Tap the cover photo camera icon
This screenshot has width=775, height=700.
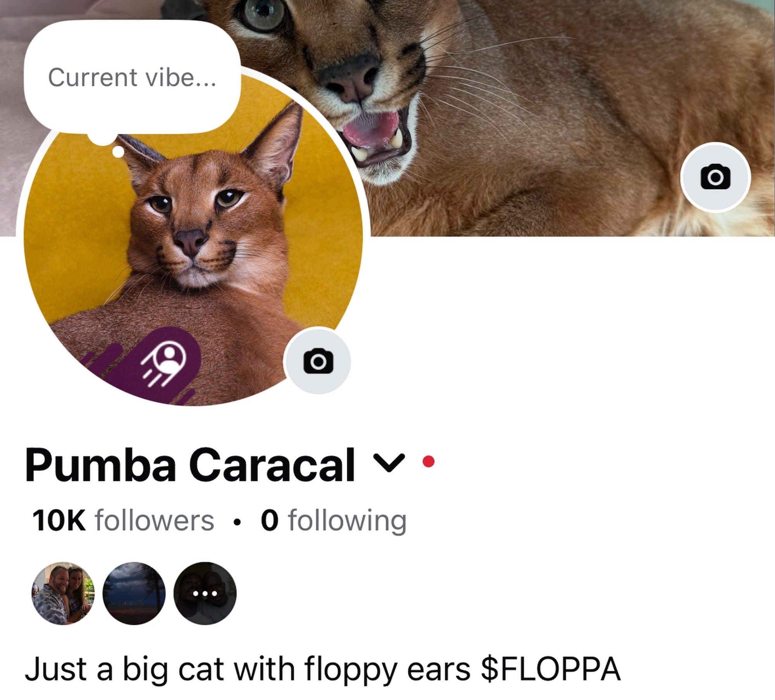[x=715, y=177]
